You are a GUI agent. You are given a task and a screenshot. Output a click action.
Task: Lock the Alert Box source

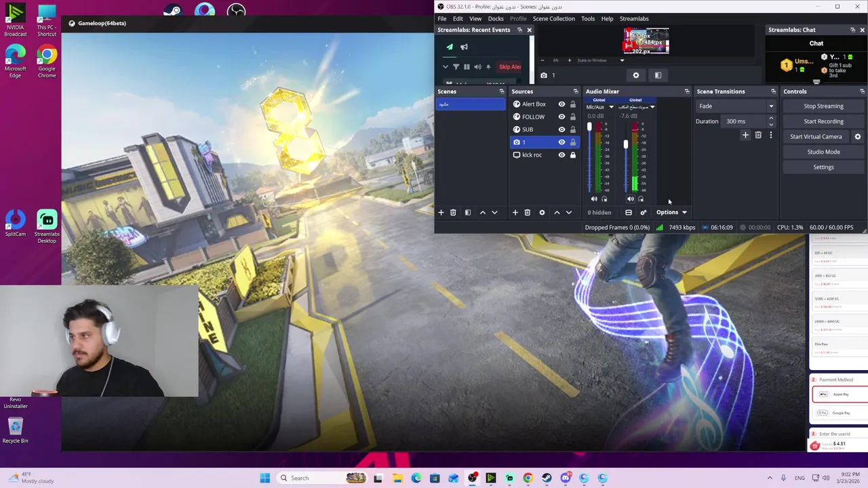click(x=573, y=104)
